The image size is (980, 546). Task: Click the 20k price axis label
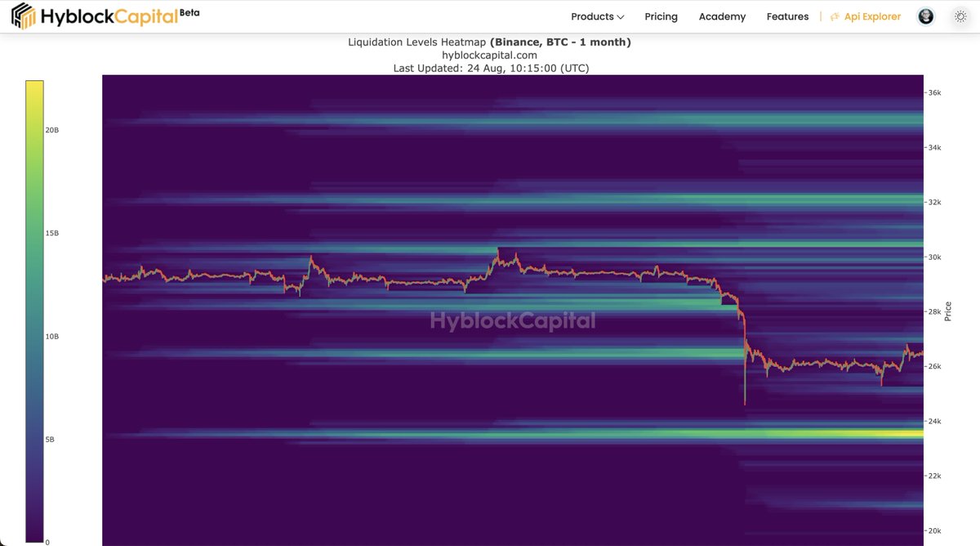[934, 531]
